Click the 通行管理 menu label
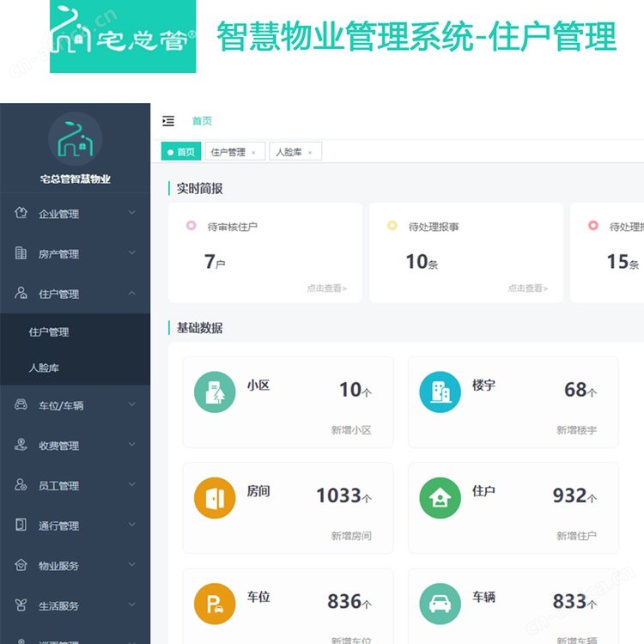This screenshot has width=644, height=644. pos(58,526)
